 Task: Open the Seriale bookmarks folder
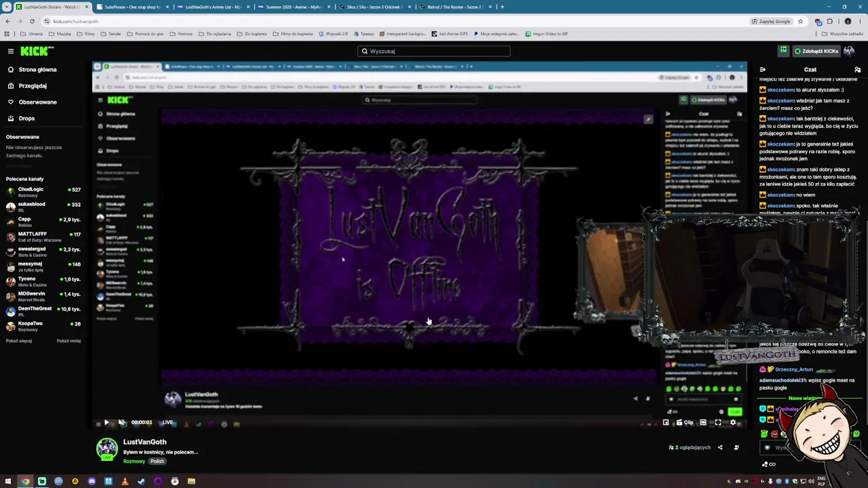pyautogui.click(x=111, y=34)
